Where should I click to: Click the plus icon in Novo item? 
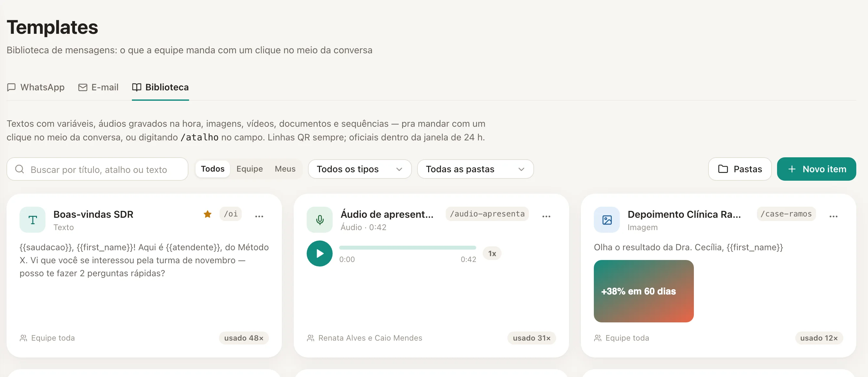[792, 169]
